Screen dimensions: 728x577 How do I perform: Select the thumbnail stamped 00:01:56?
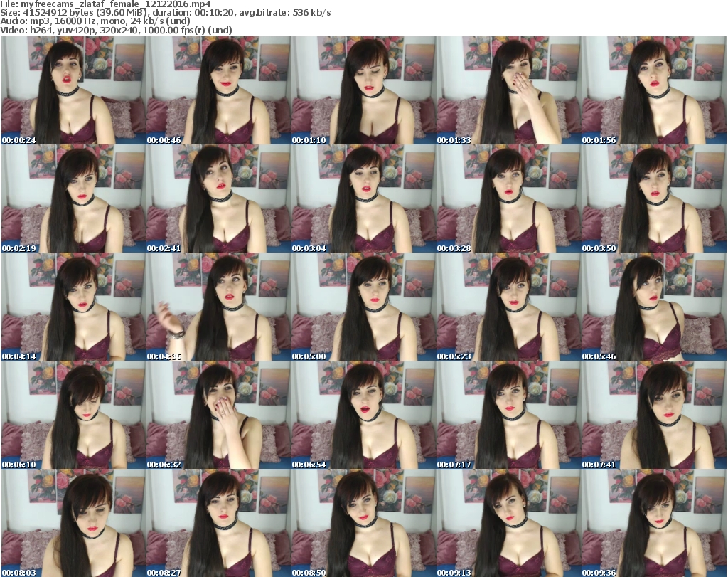point(654,90)
